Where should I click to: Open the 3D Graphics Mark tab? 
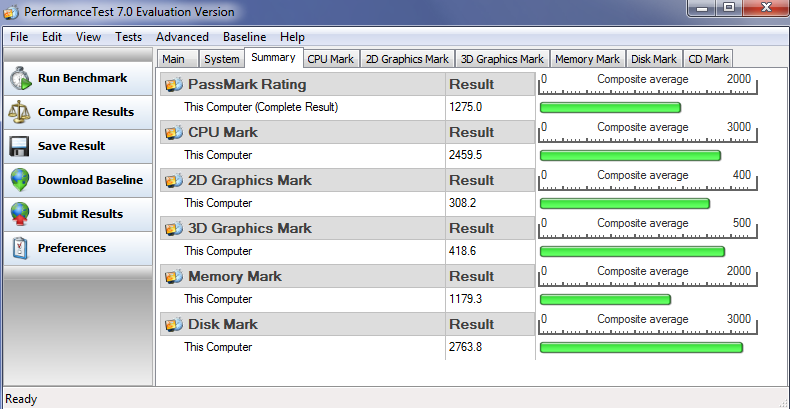pyautogui.click(x=502, y=59)
